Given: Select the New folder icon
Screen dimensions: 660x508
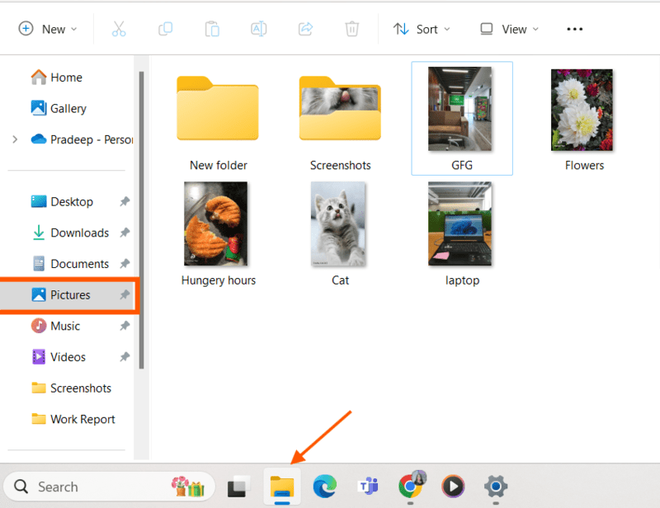Looking at the screenshot, I should pos(218,108).
